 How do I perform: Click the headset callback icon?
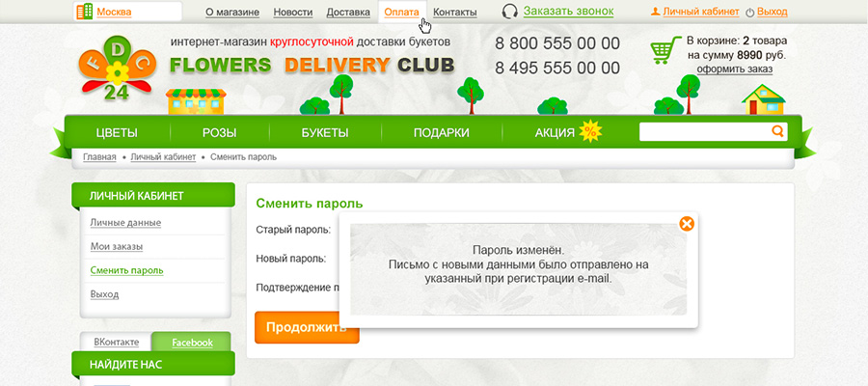tap(510, 11)
